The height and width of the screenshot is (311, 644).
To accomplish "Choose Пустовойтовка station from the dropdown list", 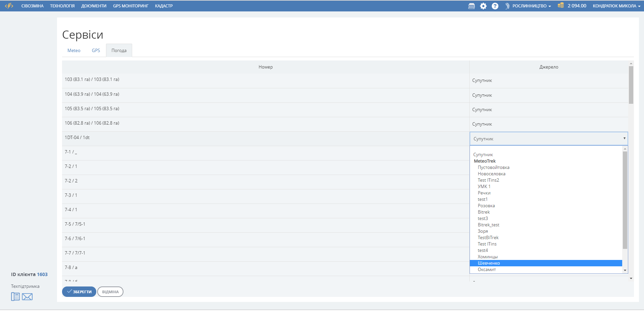I will click(493, 168).
